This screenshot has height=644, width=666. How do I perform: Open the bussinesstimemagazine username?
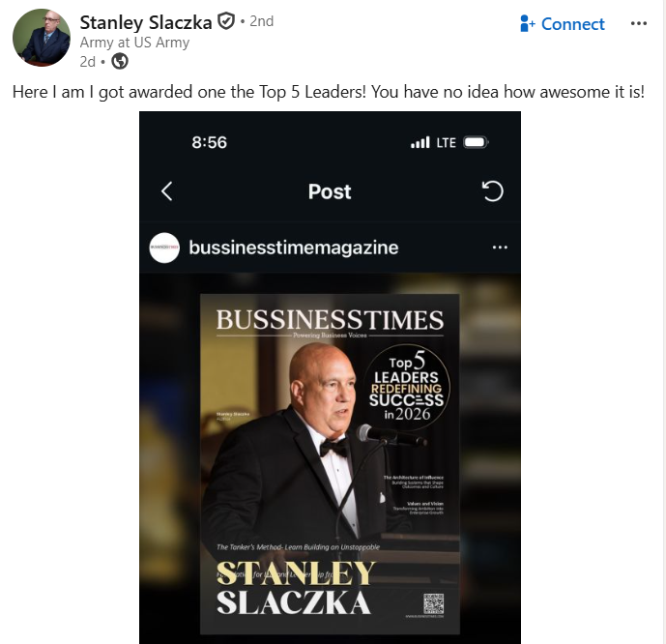coord(294,248)
